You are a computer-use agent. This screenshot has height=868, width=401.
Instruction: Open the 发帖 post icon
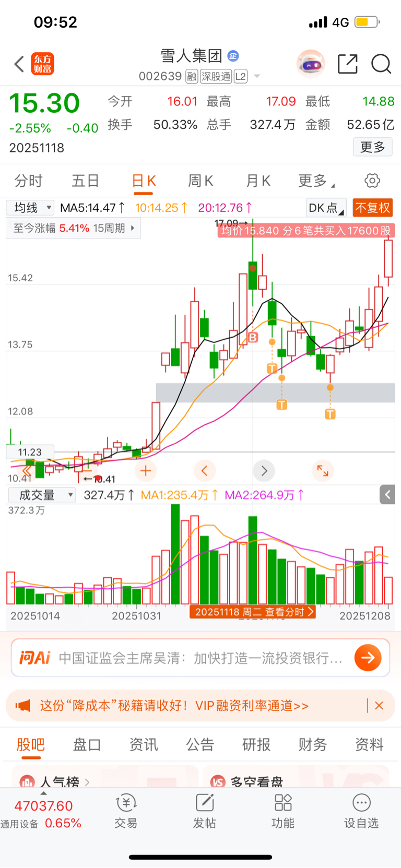[205, 811]
